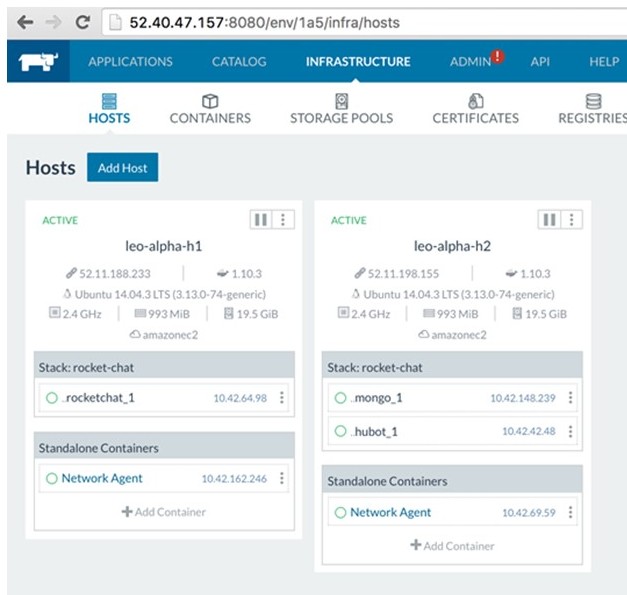Open mongo_1 container actions menu
This screenshot has width=627, height=595.
570,398
